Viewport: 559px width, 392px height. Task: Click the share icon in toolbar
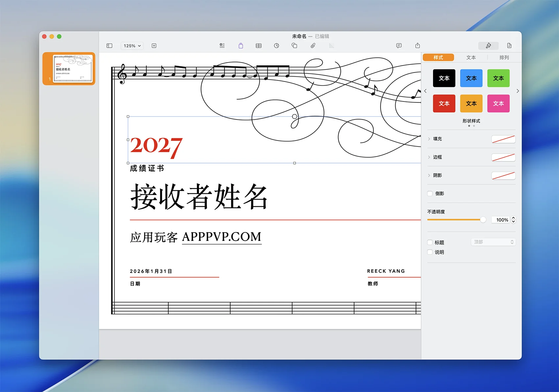[418, 46]
